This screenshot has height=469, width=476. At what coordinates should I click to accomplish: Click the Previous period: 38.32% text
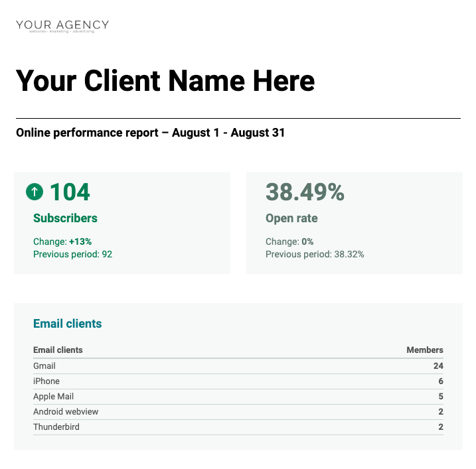point(315,254)
